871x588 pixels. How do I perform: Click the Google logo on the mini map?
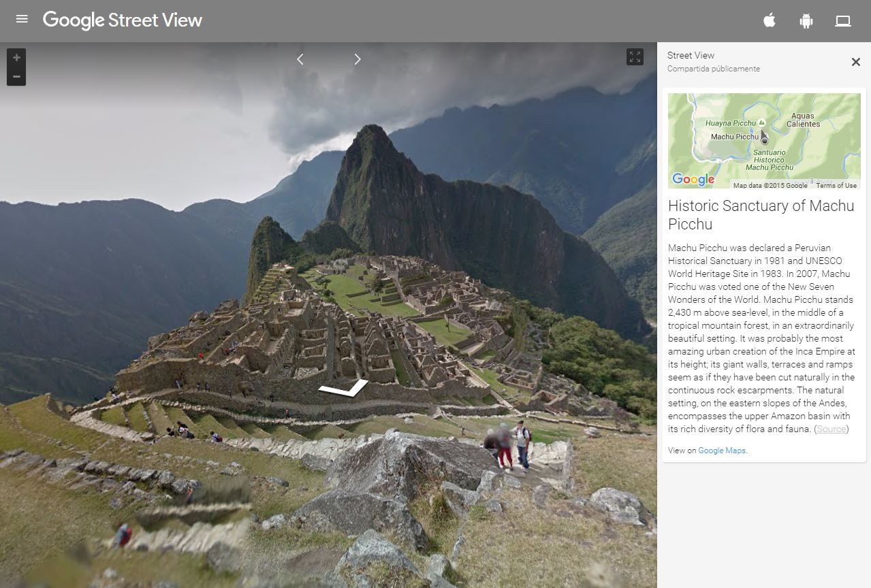[x=693, y=179]
